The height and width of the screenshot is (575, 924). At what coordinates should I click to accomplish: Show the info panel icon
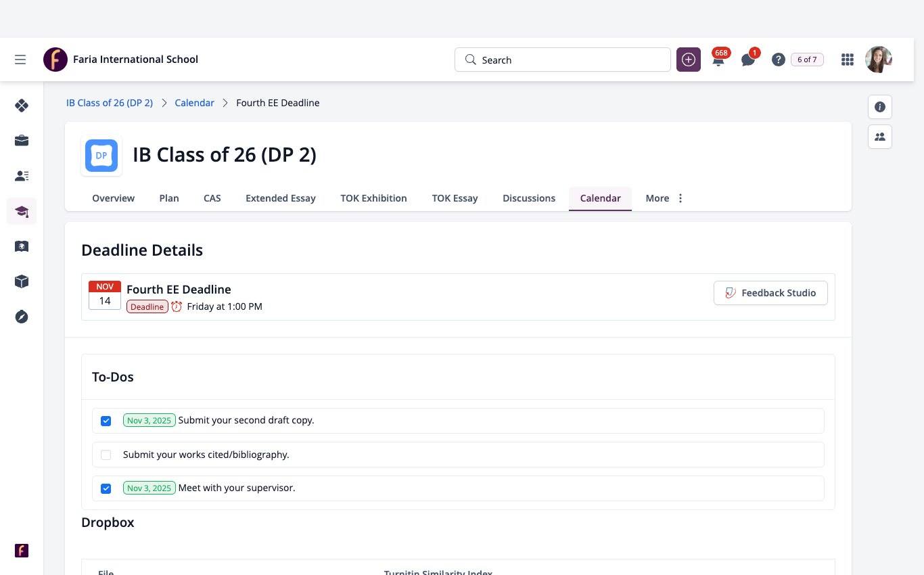coord(880,107)
